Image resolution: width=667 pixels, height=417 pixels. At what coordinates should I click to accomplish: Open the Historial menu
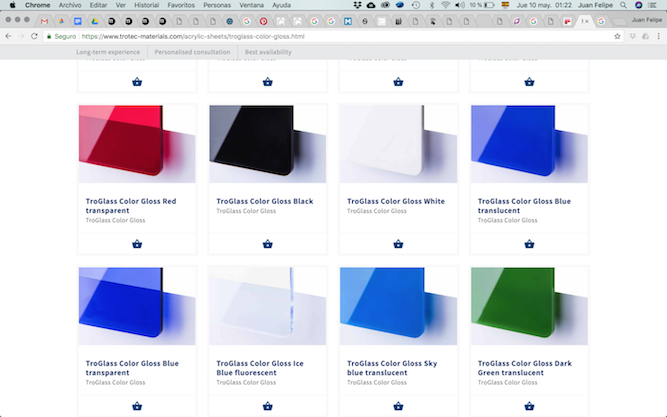click(146, 5)
